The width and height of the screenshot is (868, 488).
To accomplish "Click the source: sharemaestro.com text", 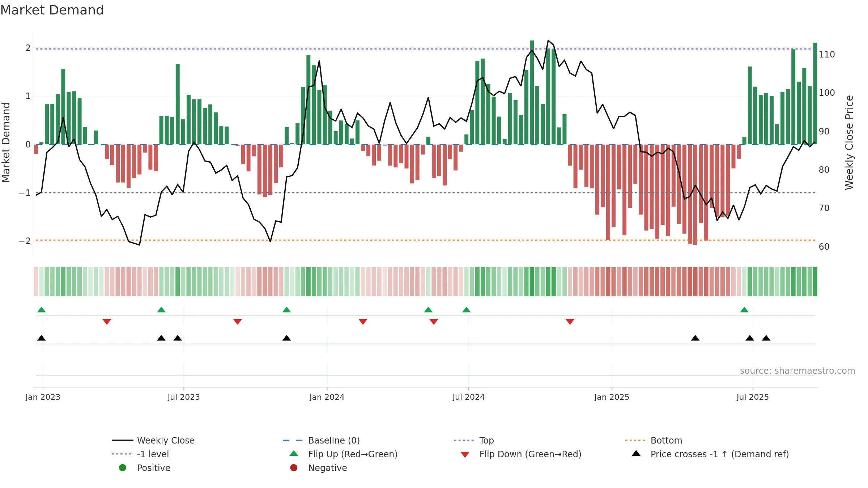I will click(797, 371).
